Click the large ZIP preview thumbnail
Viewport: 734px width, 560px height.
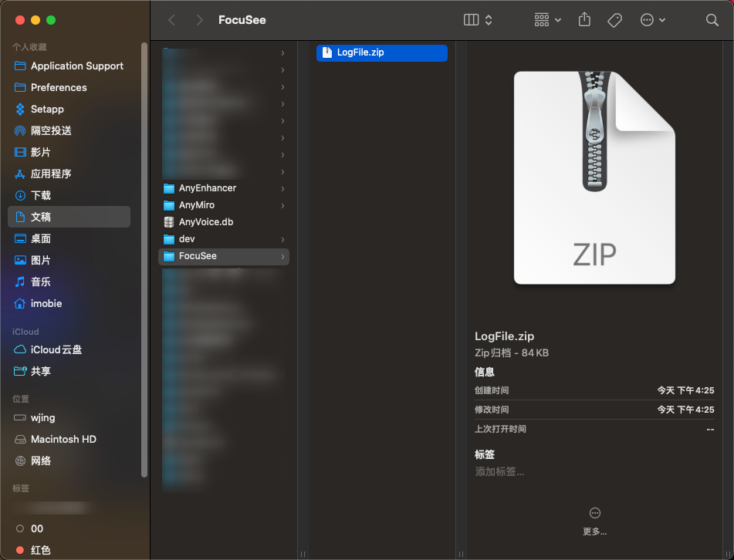pyautogui.click(x=594, y=177)
